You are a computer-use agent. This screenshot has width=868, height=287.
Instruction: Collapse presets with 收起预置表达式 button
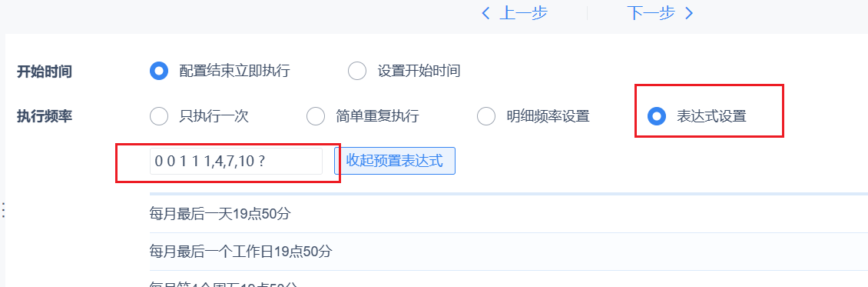point(394,161)
